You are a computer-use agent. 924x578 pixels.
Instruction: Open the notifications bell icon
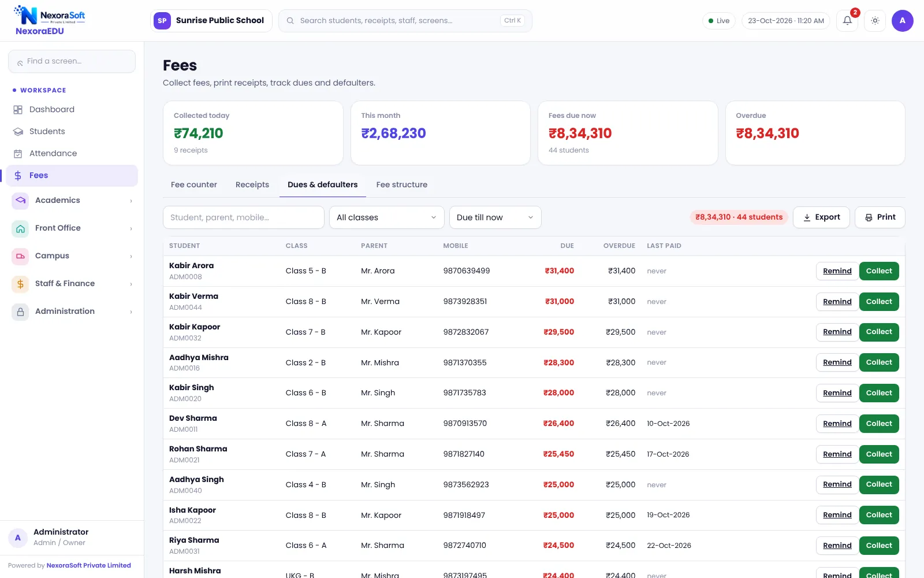click(x=847, y=21)
